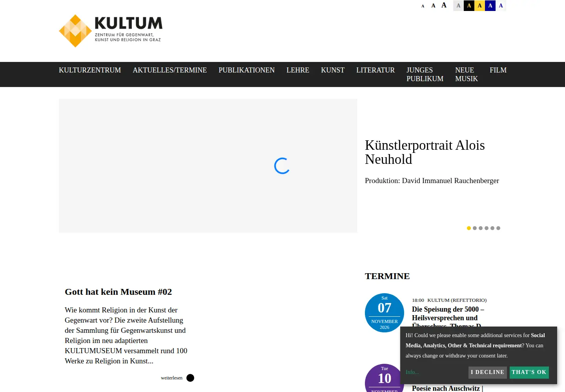Choose the white-on-blue contrast scheme A
The width and height of the screenshot is (565, 392).
tap(490, 5)
